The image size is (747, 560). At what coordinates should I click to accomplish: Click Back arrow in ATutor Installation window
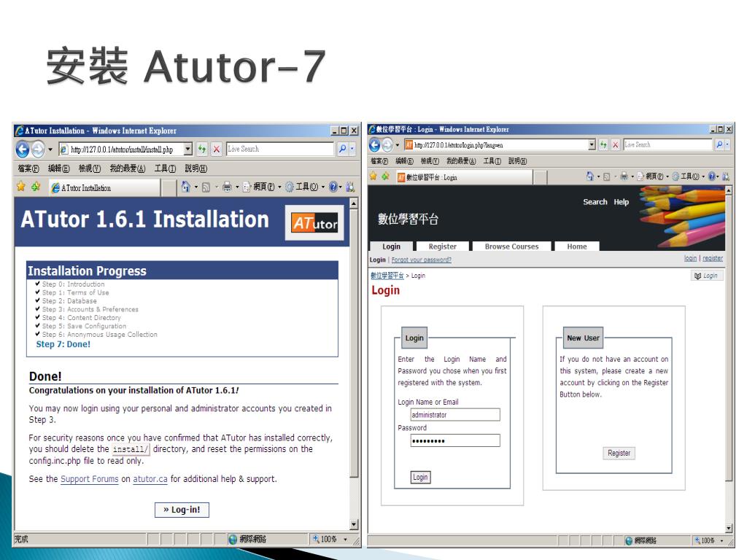pyautogui.click(x=22, y=149)
